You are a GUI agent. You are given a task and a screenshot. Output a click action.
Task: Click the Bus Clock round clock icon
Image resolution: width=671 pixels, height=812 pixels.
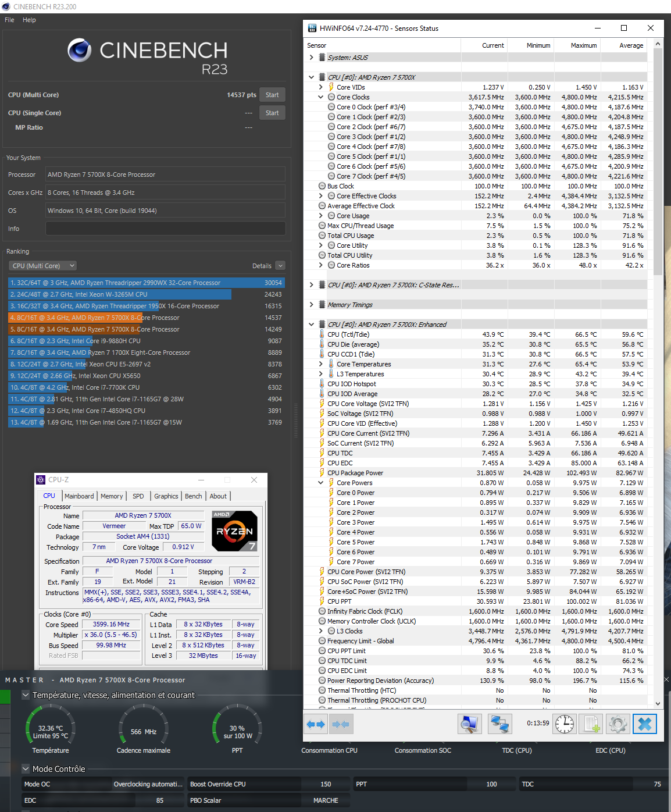point(322,186)
